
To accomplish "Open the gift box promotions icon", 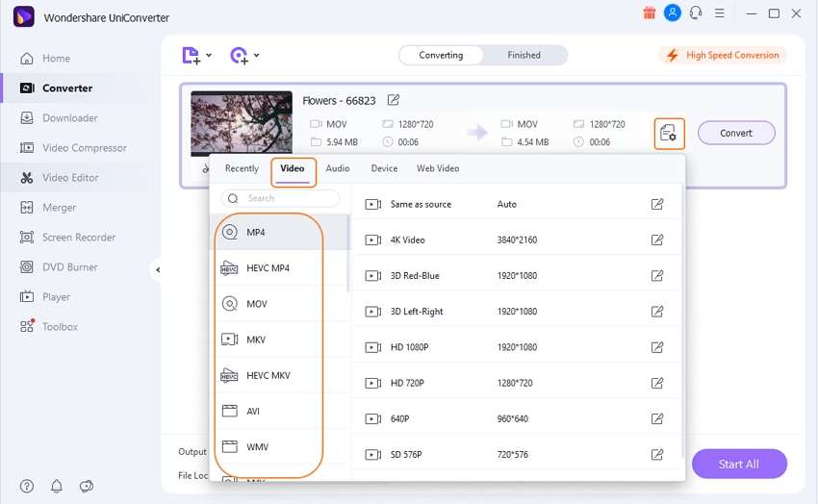I will [x=649, y=13].
